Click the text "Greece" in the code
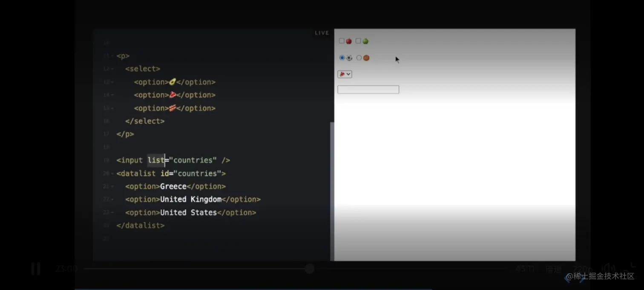Image resolution: width=644 pixels, height=290 pixels. (173, 186)
